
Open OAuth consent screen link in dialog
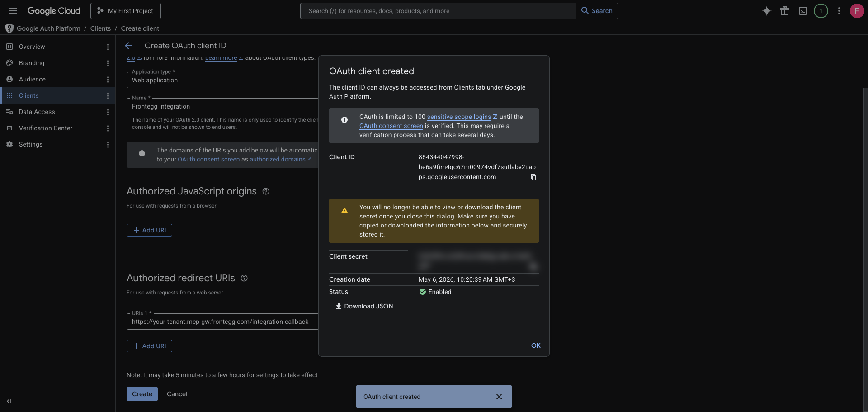click(x=391, y=126)
